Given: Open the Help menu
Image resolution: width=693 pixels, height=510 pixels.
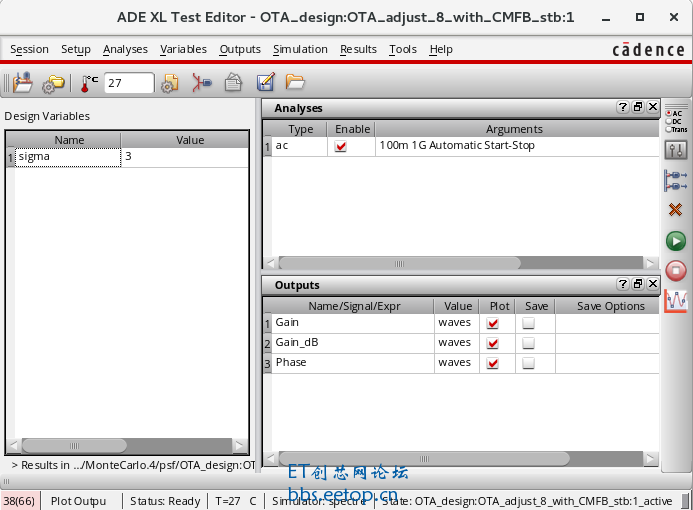Looking at the screenshot, I should coord(441,49).
